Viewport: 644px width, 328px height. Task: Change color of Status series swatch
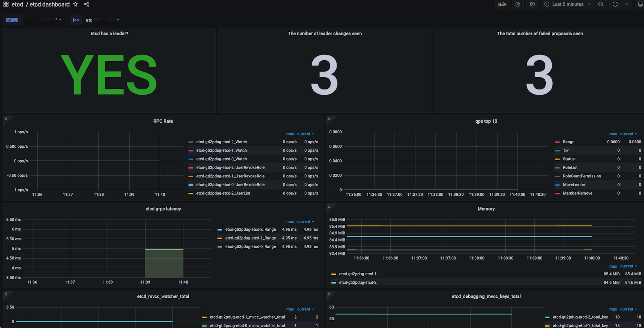(557, 159)
